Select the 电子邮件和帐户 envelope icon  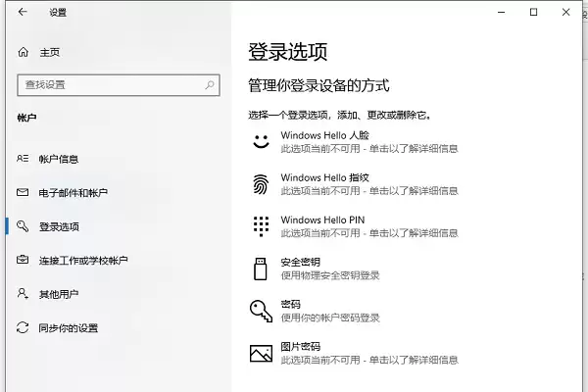[x=23, y=192]
